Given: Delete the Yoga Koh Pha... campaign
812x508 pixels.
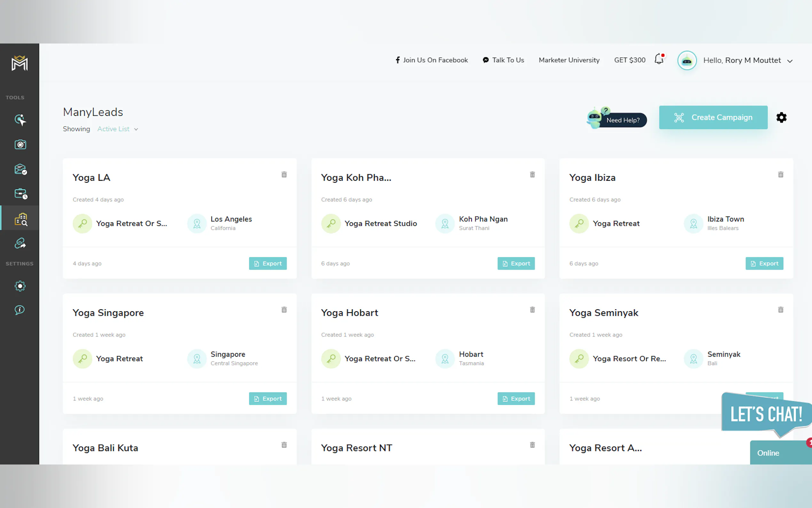Looking at the screenshot, I should pos(532,174).
